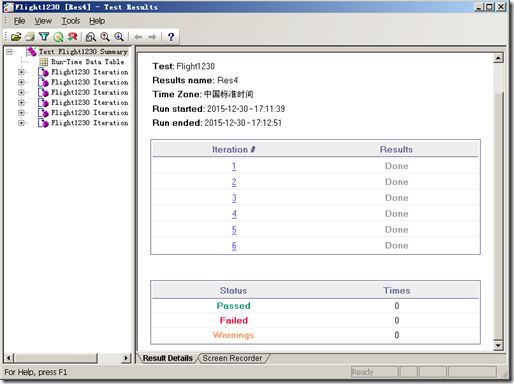Click the Done result for iteration 1
Viewport: 514px width, 384px height.
tap(397, 166)
